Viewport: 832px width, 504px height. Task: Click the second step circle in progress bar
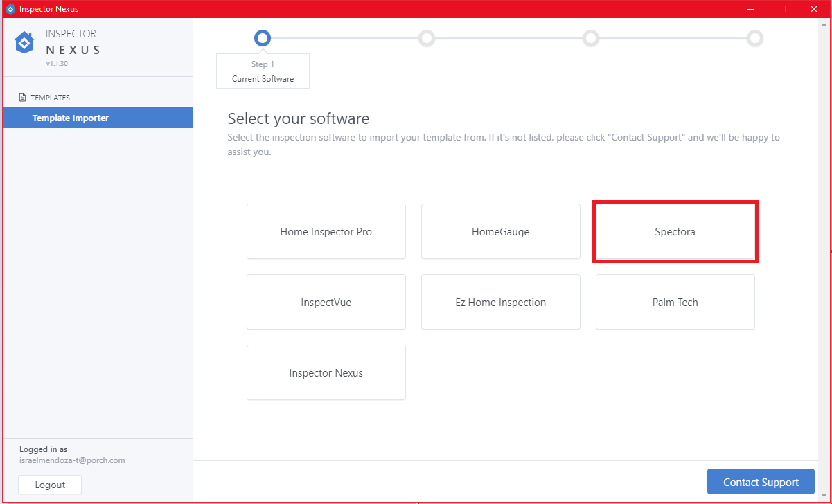(x=427, y=38)
